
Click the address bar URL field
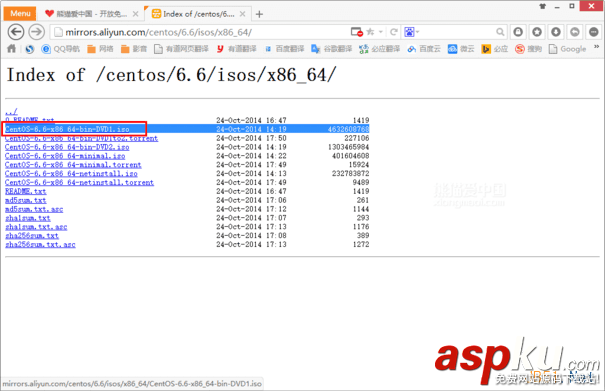(201, 32)
